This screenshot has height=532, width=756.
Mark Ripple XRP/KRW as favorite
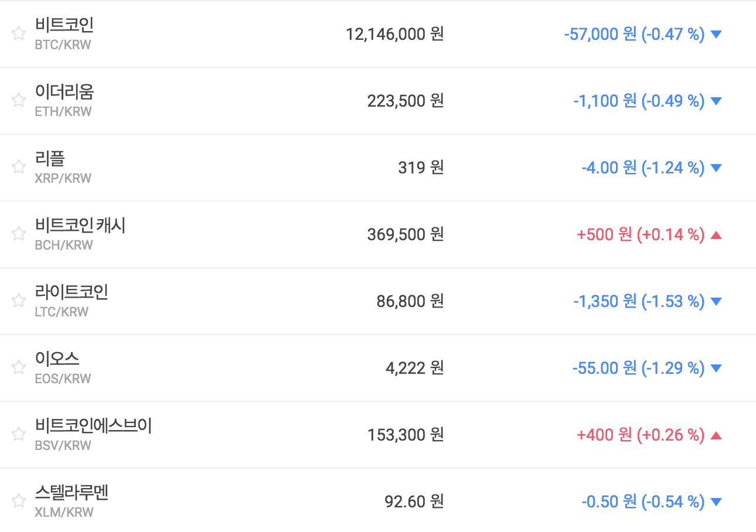19,167
